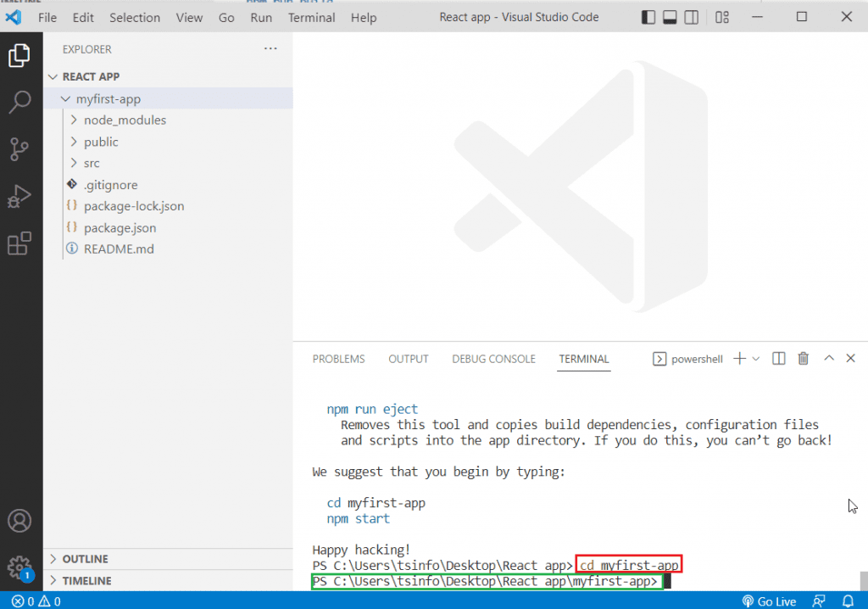Switch to the DEBUG CONSOLE tab

pyautogui.click(x=493, y=359)
